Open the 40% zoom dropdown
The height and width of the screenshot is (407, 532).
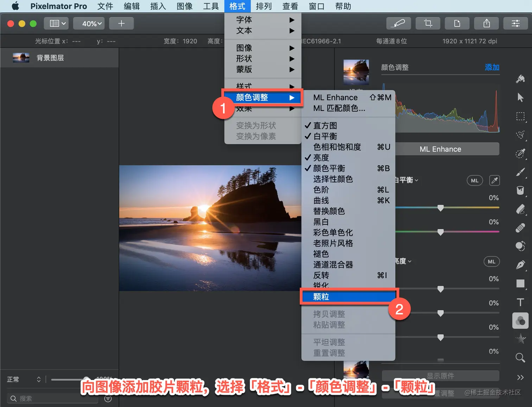89,23
